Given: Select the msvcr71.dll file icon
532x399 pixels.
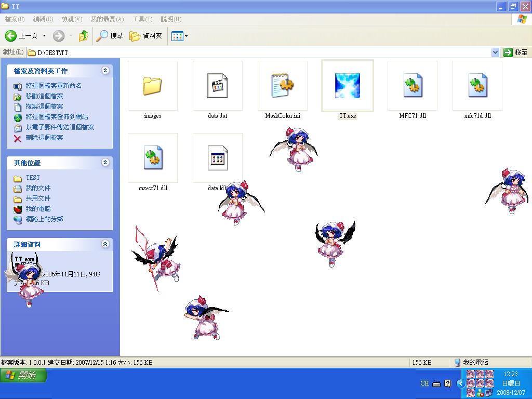Looking at the screenshot, I should [152, 158].
